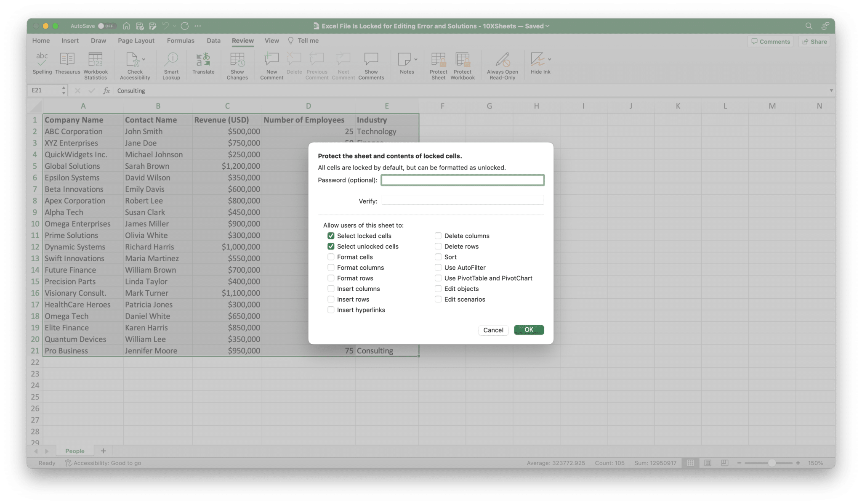Add a new sheet with plus button
The width and height of the screenshot is (862, 504).
click(103, 451)
